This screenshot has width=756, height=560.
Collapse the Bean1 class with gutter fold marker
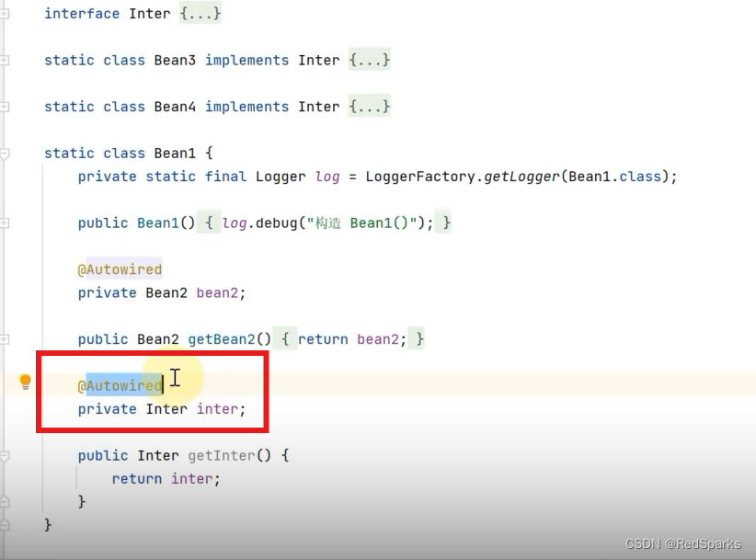point(5,154)
